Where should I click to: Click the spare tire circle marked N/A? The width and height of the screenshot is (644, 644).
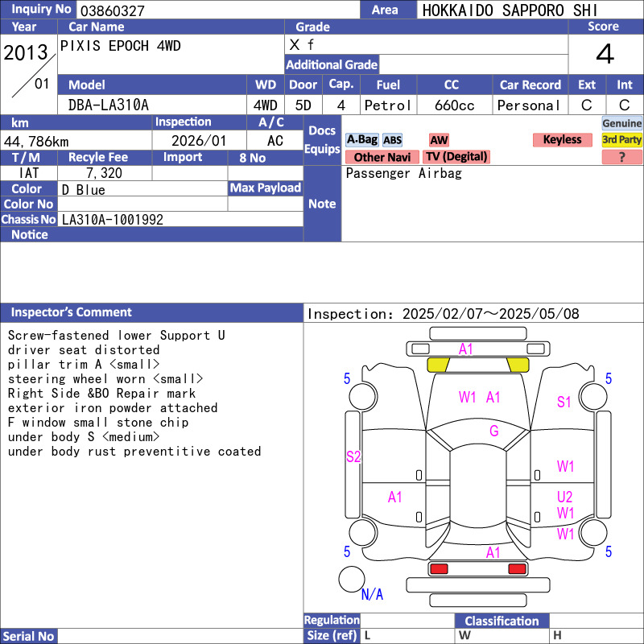coord(352,579)
